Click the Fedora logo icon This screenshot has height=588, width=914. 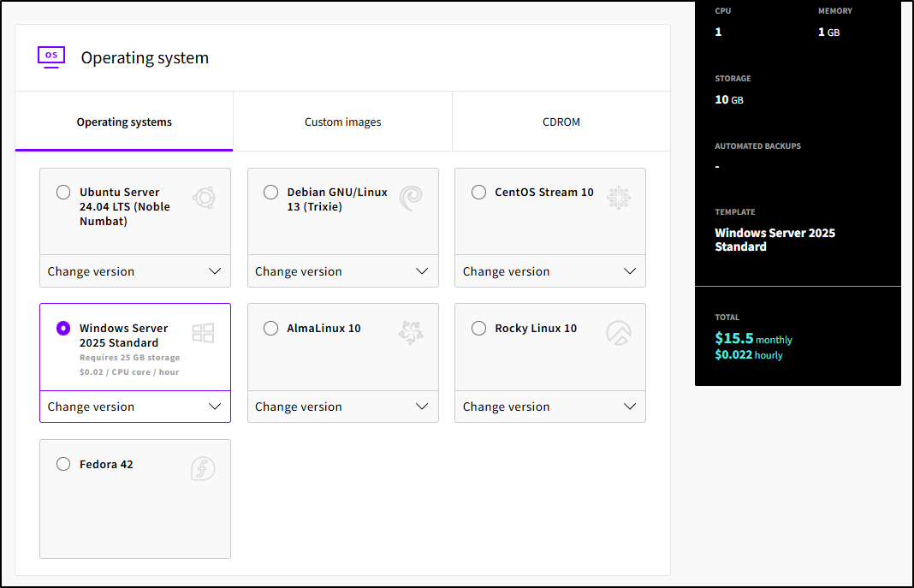(203, 469)
